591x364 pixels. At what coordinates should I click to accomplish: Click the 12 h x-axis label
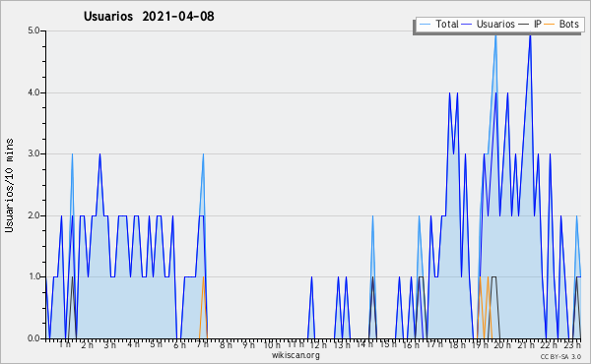(318, 344)
